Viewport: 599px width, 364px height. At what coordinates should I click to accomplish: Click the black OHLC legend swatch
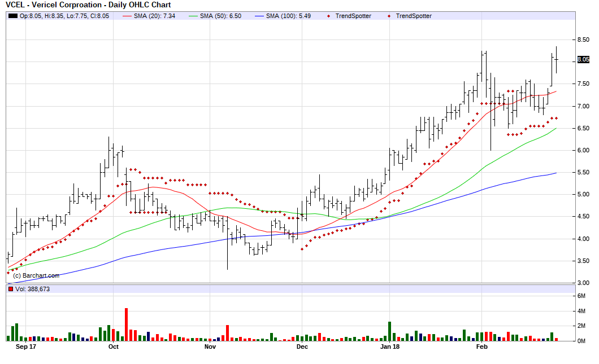tap(13, 16)
